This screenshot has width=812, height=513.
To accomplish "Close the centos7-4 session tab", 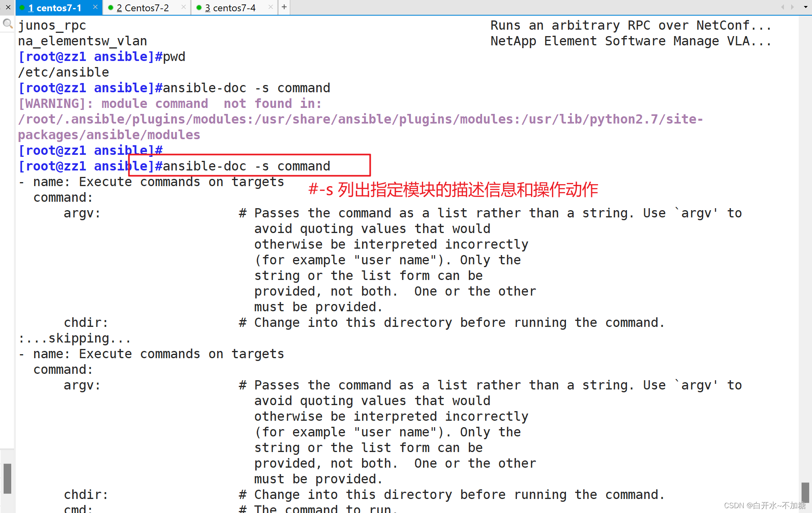I will (271, 7).
